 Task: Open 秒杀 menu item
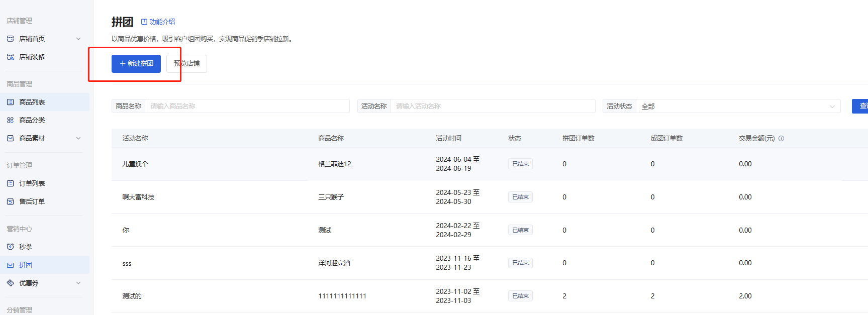(x=45, y=247)
